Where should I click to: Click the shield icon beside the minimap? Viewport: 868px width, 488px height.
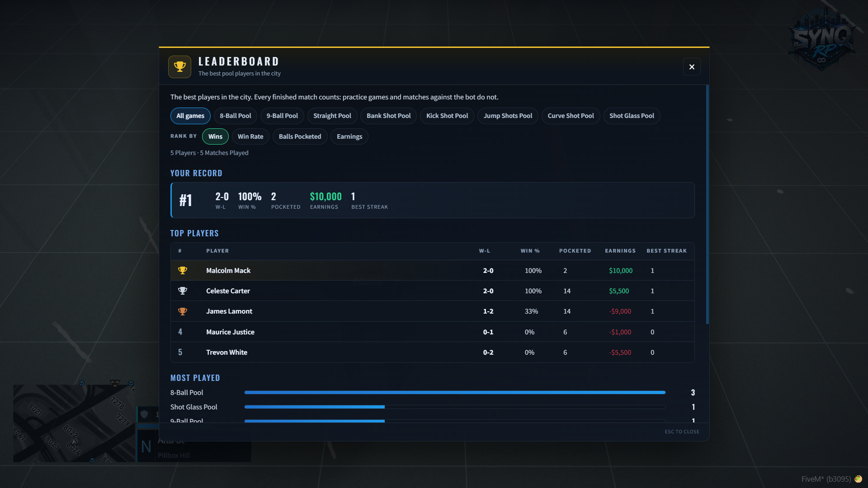pyautogui.click(x=144, y=414)
